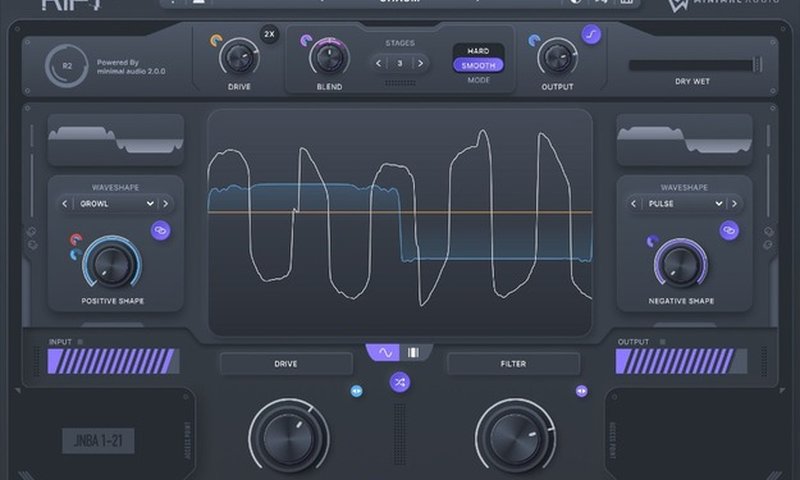The width and height of the screenshot is (800, 480).
Task: Increase the Stages count with right arrow
Action: (x=420, y=63)
